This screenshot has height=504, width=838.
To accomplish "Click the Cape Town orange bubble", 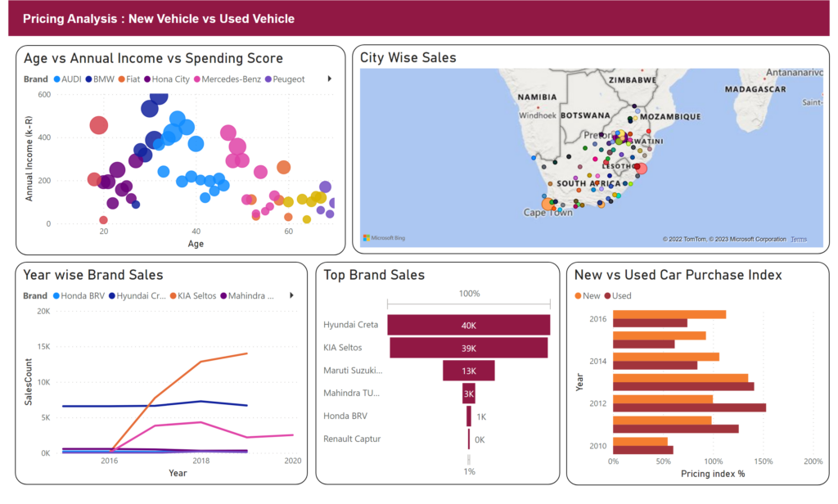I will (x=547, y=204).
